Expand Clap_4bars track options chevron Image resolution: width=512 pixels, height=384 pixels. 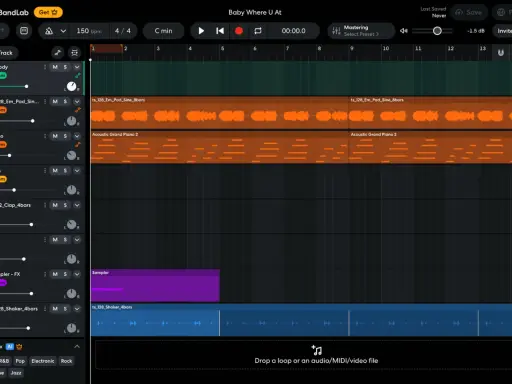(77, 205)
